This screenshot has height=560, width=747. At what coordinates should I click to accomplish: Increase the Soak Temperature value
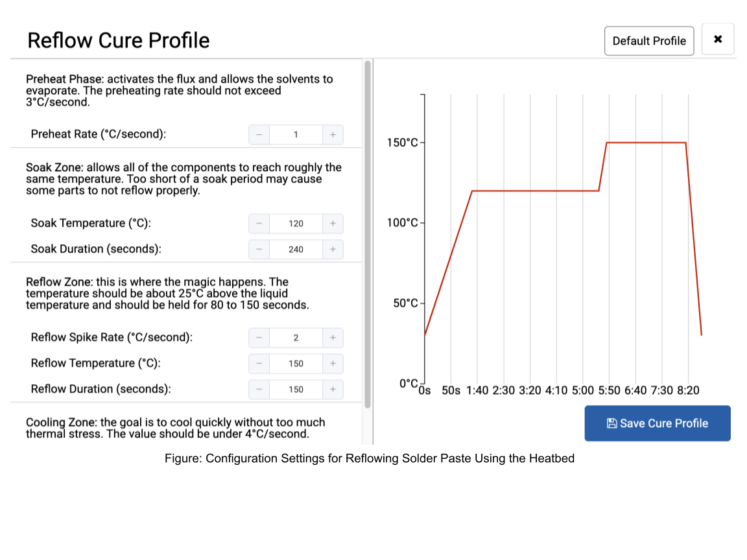[x=333, y=224]
